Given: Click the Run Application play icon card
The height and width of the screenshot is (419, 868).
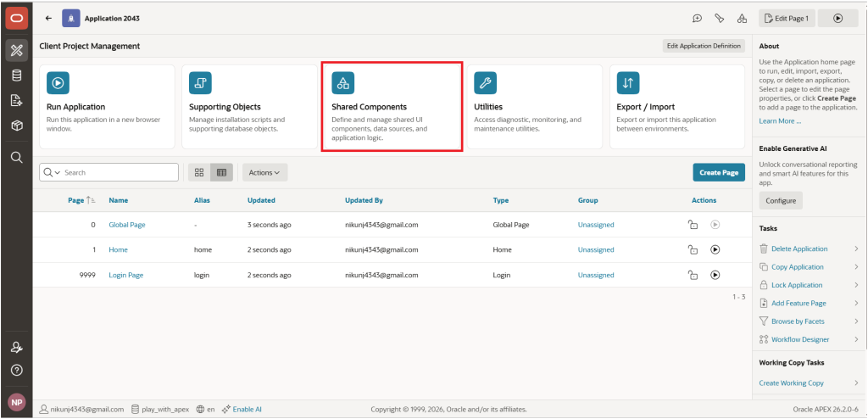Looking at the screenshot, I should click(107, 106).
